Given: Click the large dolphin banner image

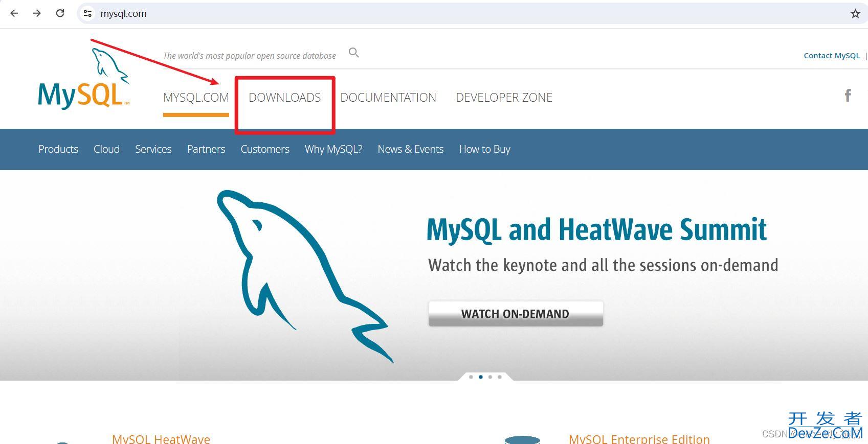Looking at the screenshot, I should click(x=305, y=276).
